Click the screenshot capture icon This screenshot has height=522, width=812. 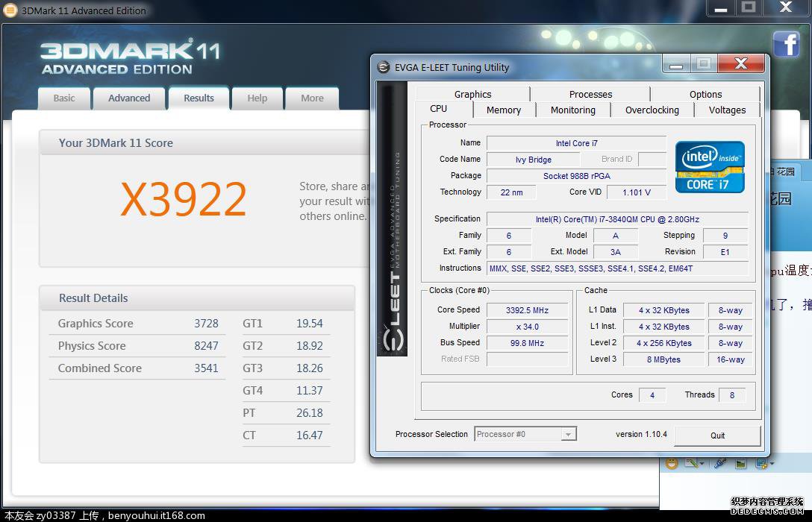pyautogui.click(x=761, y=464)
